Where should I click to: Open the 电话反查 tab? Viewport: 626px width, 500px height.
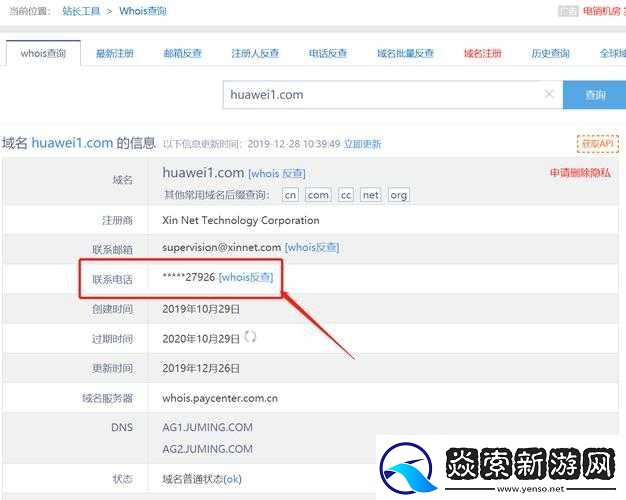coord(327,53)
